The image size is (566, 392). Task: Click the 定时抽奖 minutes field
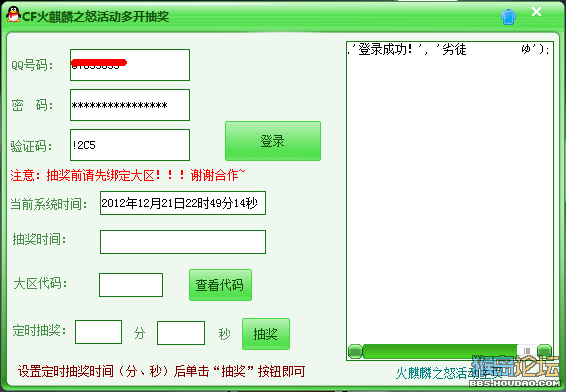coord(99,332)
